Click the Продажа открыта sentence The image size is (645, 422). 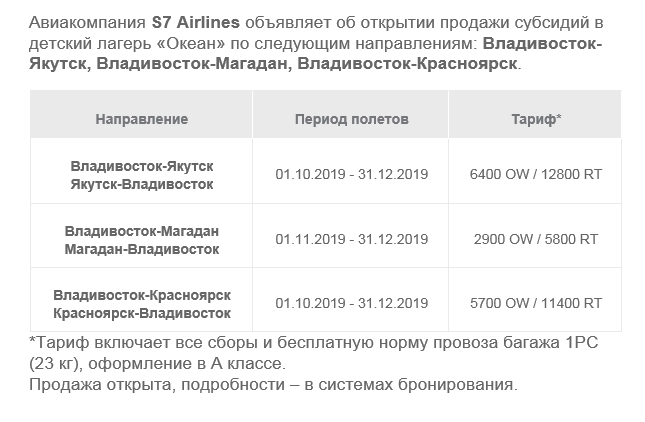tap(273, 385)
